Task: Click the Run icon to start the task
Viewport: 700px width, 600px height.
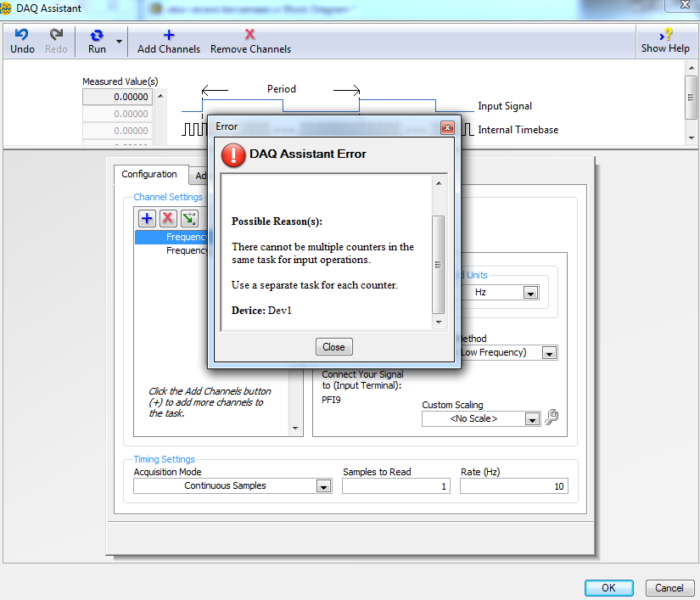Action: click(x=96, y=35)
